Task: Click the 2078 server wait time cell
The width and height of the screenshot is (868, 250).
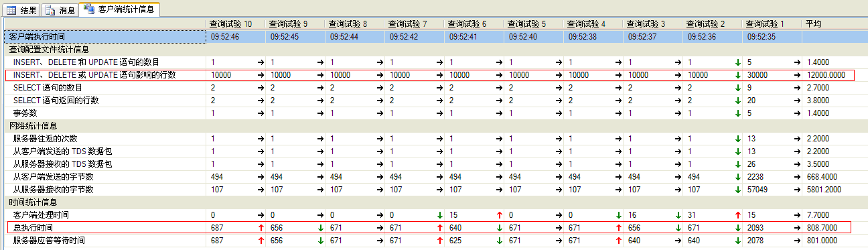Action: 772,241
